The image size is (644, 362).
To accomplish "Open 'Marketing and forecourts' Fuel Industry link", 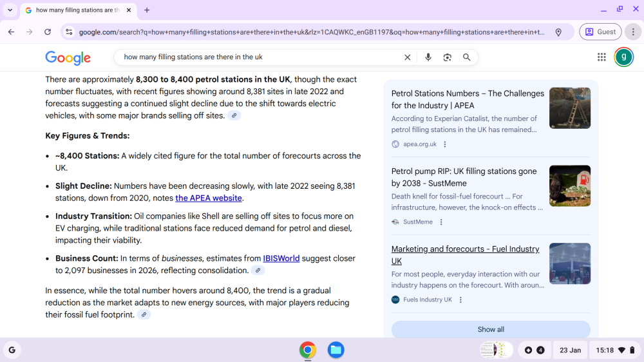I will click(466, 255).
